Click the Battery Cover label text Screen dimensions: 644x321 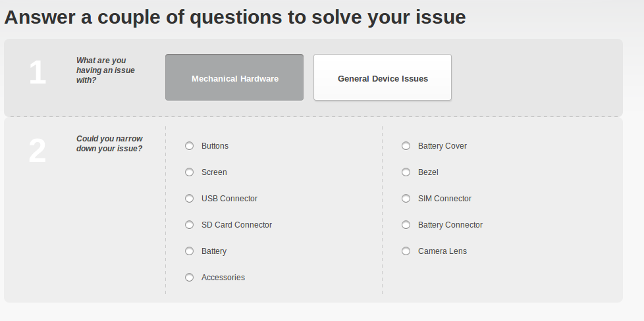443,146
